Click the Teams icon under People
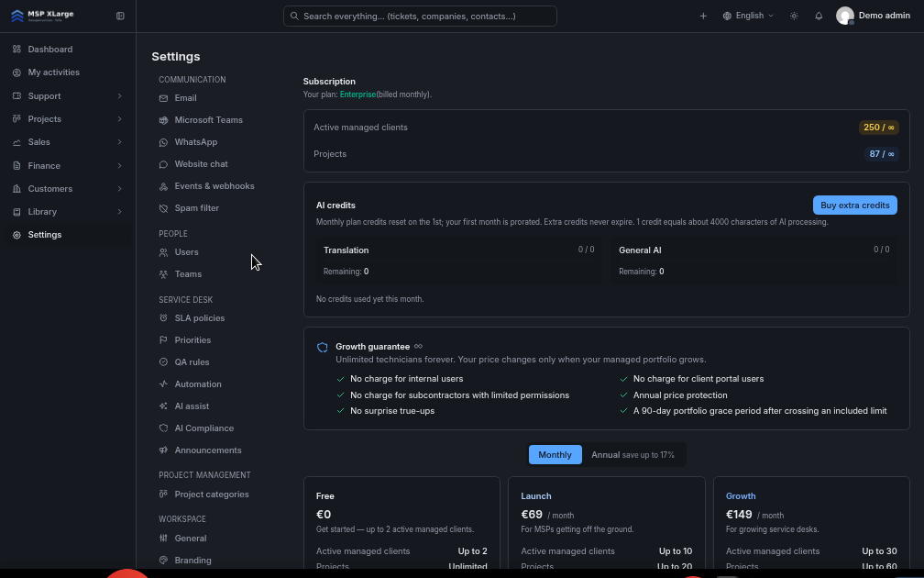 [x=163, y=274]
